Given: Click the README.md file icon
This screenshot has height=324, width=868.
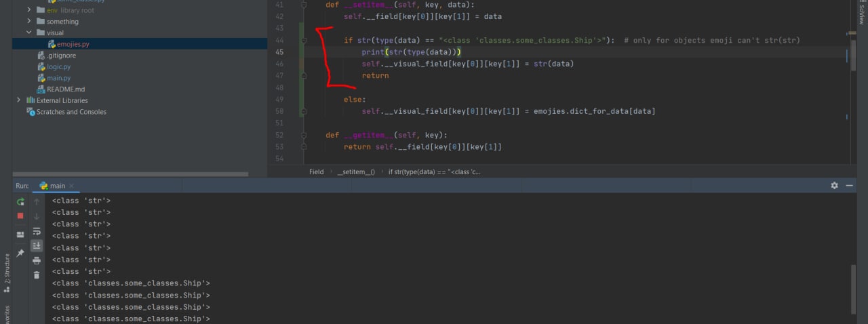Looking at the screenshot, I should (40, 89).
